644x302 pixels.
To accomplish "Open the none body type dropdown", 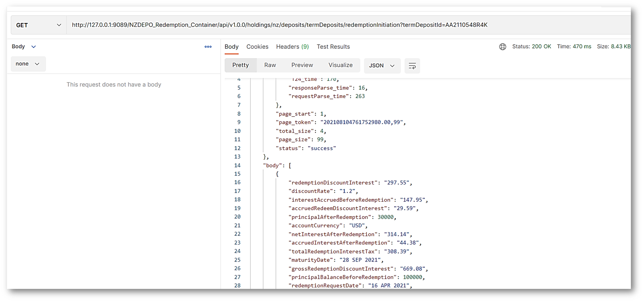I will tap(28, 64).
